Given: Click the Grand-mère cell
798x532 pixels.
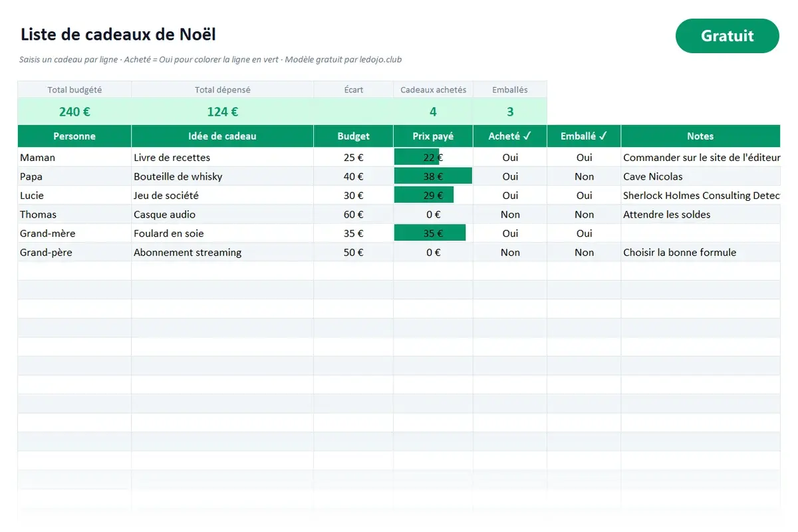Looking at the screenshot, I should coord(74,233).
